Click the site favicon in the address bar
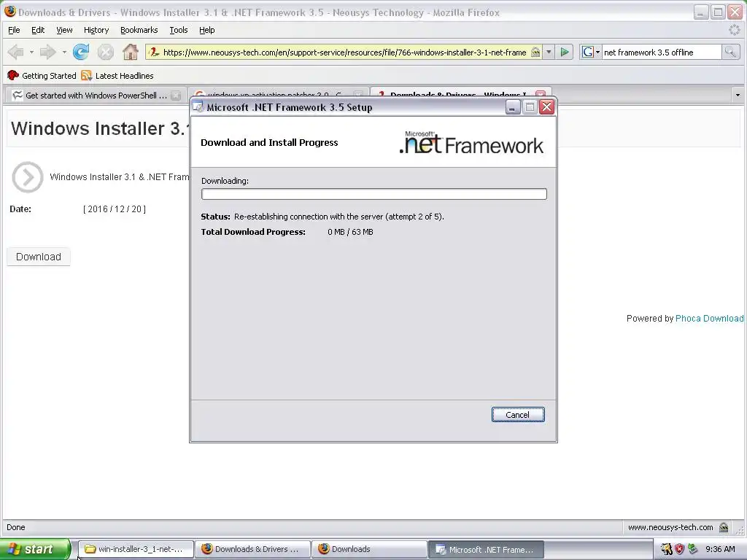Screen dimensions: 747x560 point(154,52)
